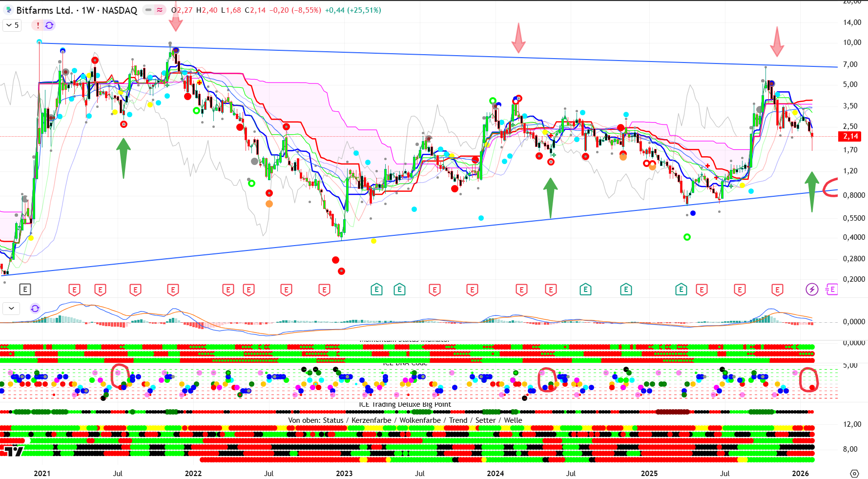This screenshot has height=479, width=868.
Task: Click the purple refresh icon in MACD pane
Action: pyautogui.click(x=35, y=309)
